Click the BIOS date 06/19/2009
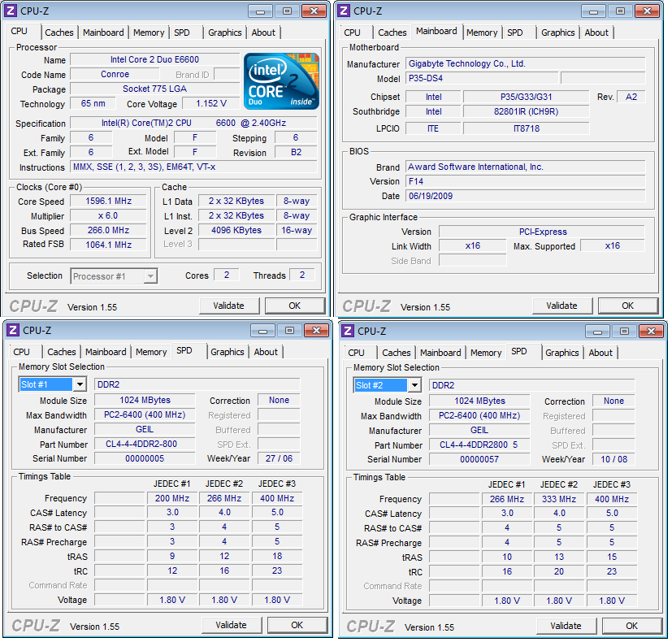This screenshot has height=642, width=672. click(526, 196)
